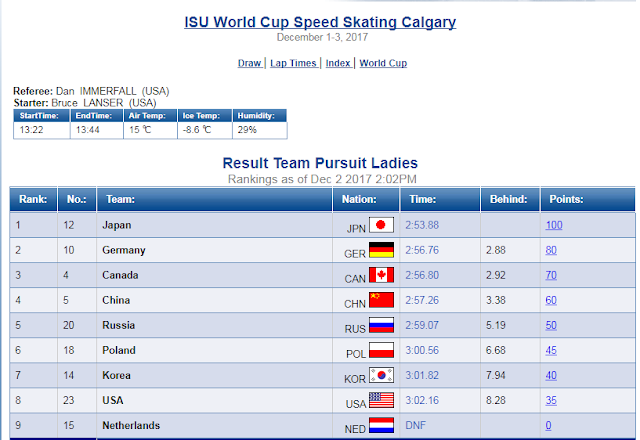Open the Lap Times link
640x440 pixels.
point(293,63)
